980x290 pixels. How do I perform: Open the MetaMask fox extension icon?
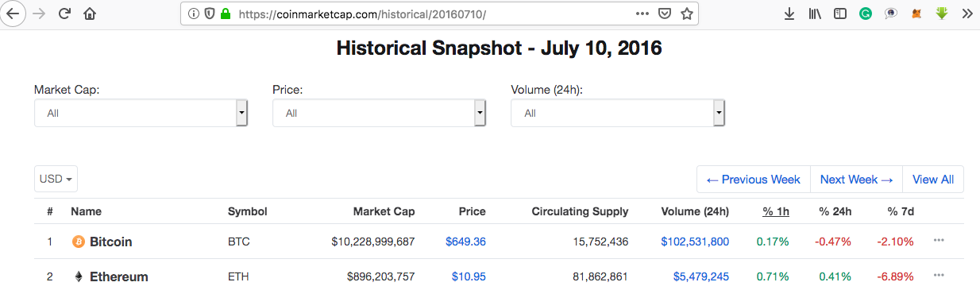[916, 14]
